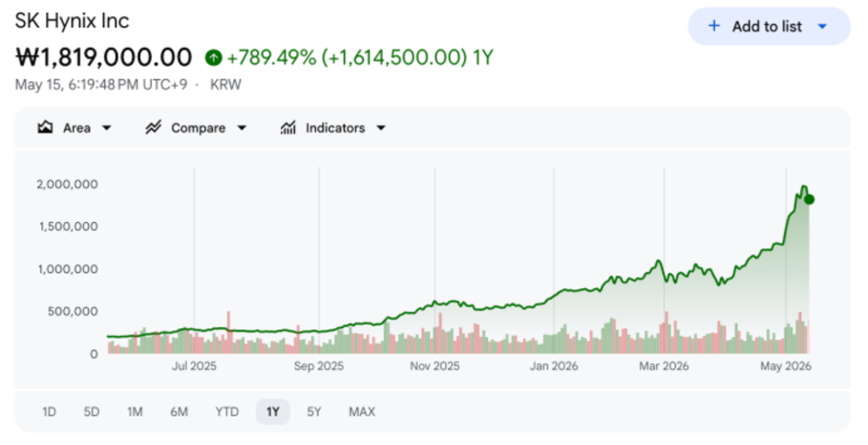Open the Add to list dropdown caret
Image resolution: width=868 pixels, height=445 pixels.
[x=822, y=27]
